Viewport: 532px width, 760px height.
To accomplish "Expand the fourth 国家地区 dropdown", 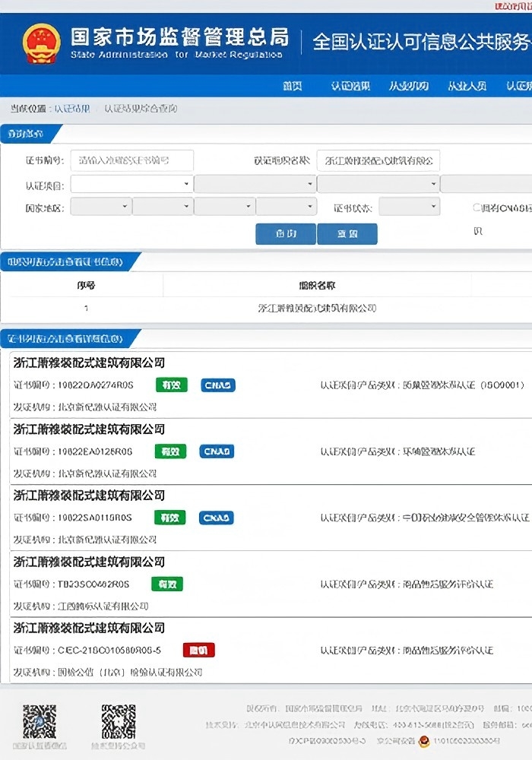I will [287, 207].
